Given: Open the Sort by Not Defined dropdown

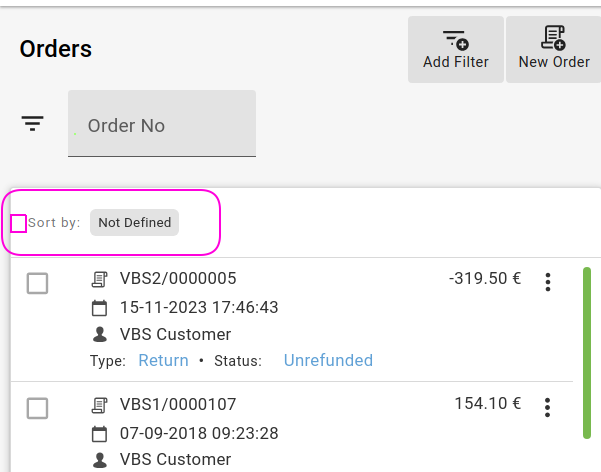Looking at the screenshot, I should click(x=134, y=222).
